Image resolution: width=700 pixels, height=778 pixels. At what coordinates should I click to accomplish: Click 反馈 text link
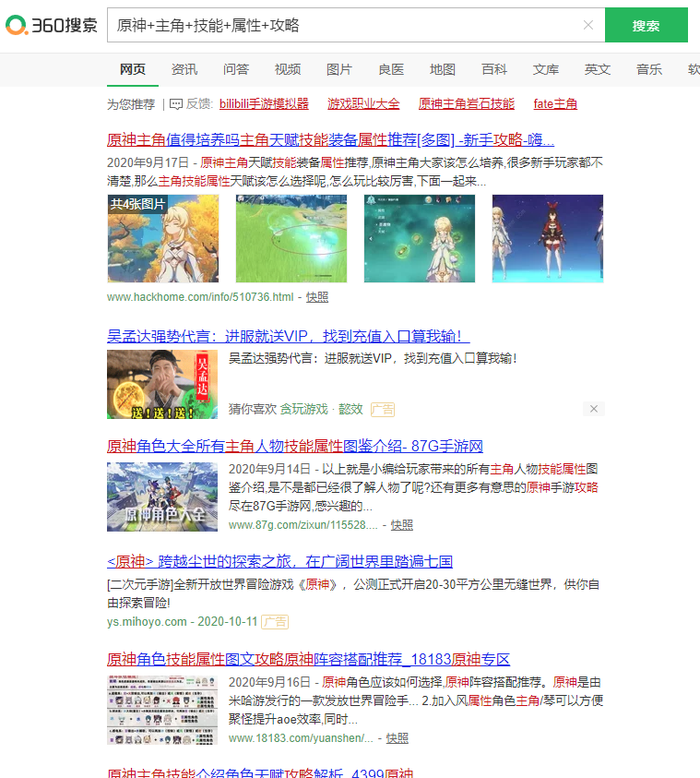pyautogui.click(x=199, y=104)
